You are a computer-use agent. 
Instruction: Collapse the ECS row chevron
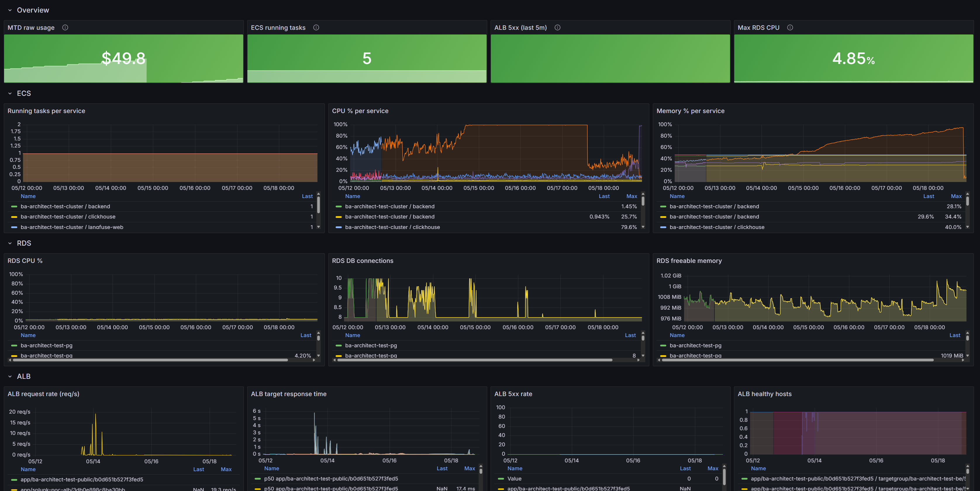coord(10,93)
